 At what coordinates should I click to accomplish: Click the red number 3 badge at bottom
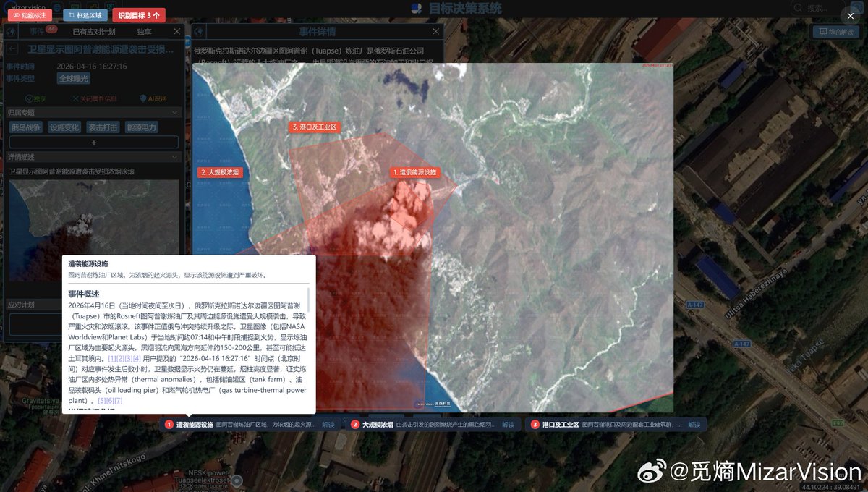[535, 425]
